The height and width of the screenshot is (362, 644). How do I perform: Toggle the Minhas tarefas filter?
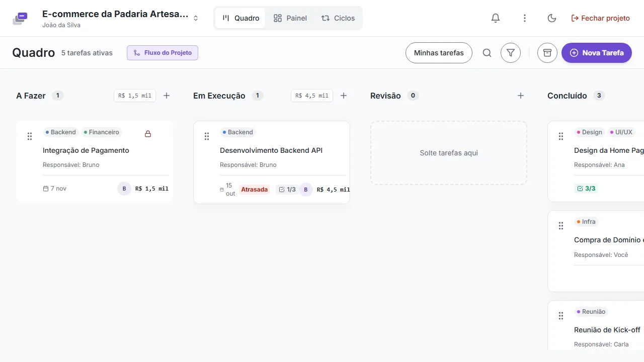tap(439, 53)
